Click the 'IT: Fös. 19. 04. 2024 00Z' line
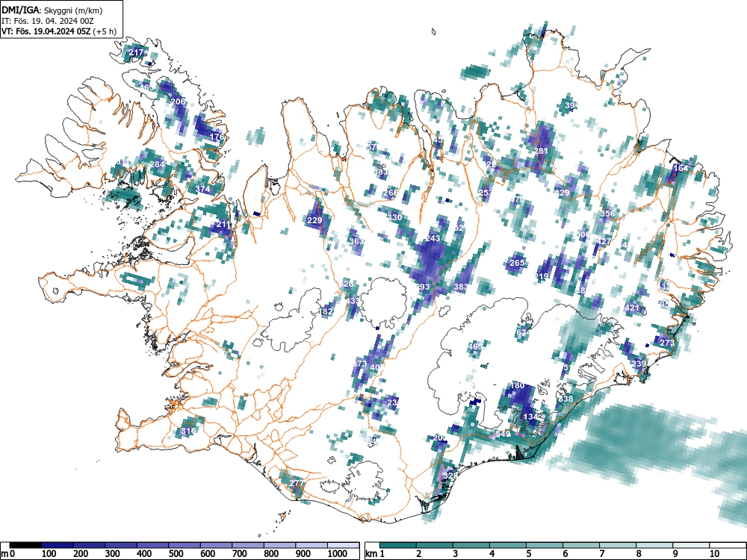The image size is (747, 560). [48, 21]
